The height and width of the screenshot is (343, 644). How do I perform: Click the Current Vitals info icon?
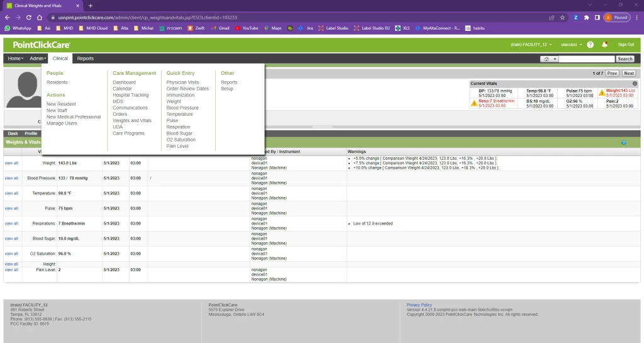(635, 83)
